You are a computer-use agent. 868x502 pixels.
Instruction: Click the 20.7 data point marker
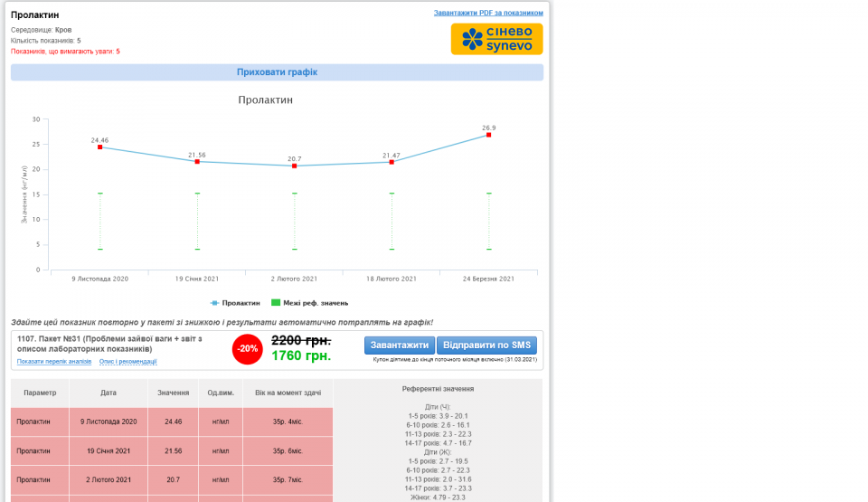tap(295, 166)
